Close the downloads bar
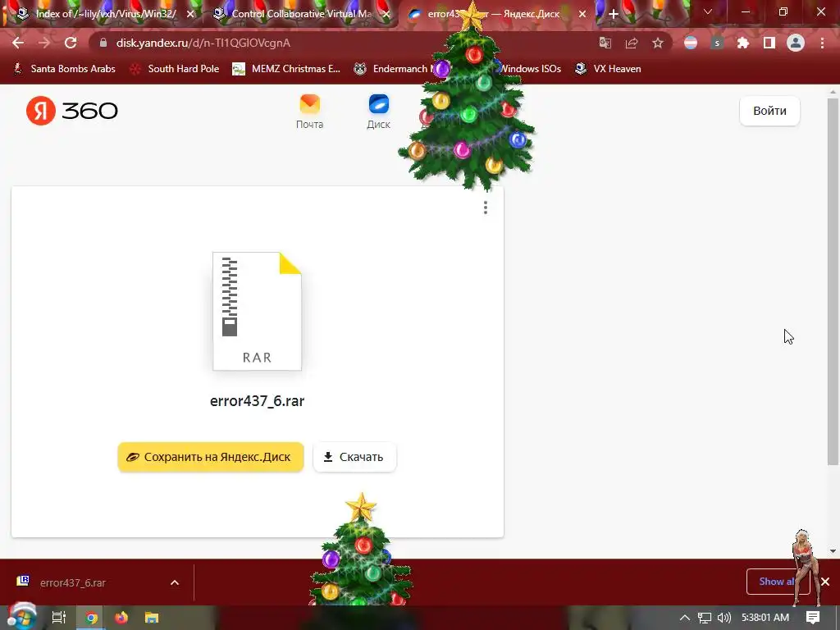Screen dimensions: 840x630 tap(825, 582)
